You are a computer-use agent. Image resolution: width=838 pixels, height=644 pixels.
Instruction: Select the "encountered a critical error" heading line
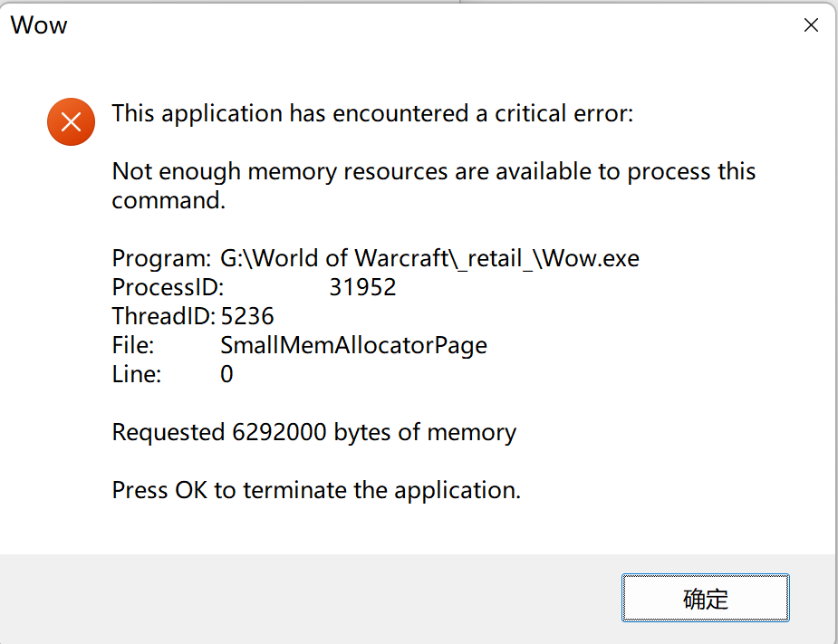pos(372,114)
